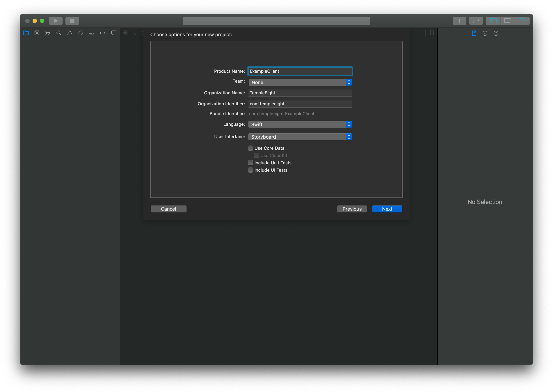Click the Cancel button
Viewport: 553px width, 392px height.
pyautogui.click(x=168, y=209)
